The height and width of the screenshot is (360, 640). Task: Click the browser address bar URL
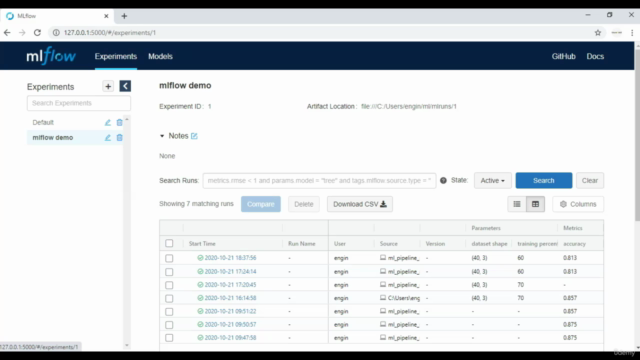[110, 33]
